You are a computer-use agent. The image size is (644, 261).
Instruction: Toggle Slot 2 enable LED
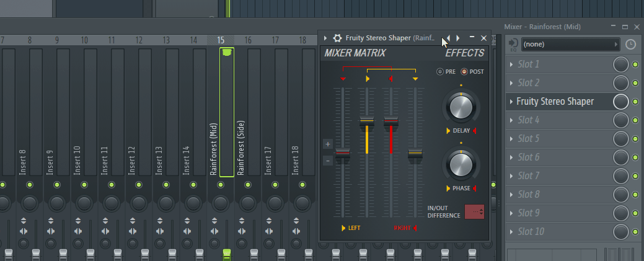pyautogui.click(x=635, y=83)
